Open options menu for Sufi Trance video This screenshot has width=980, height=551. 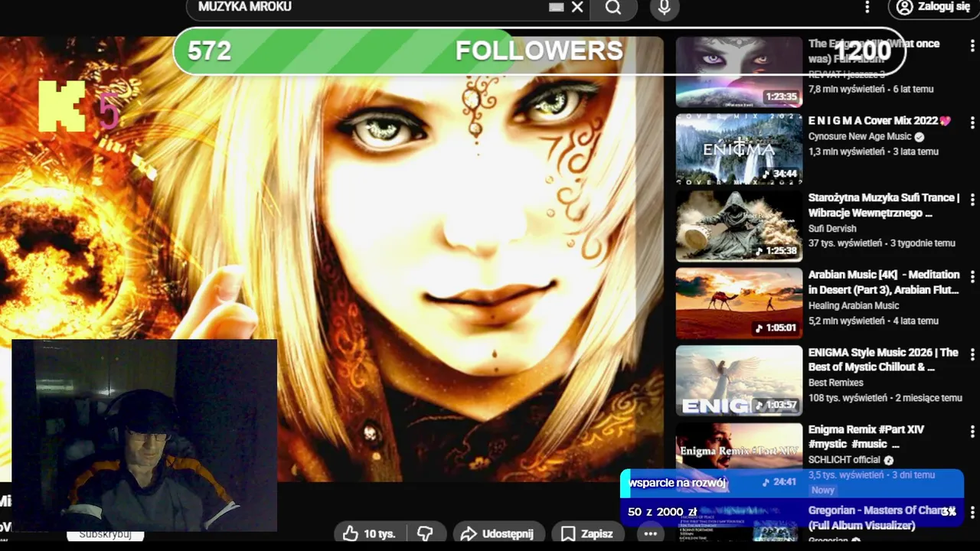click(972, 200)
